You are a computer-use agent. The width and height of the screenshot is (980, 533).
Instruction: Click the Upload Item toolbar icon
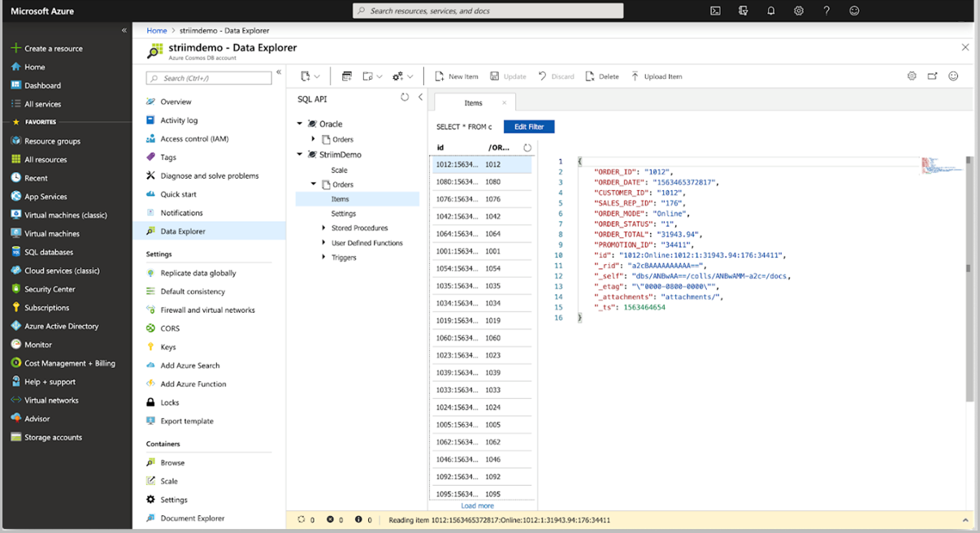click(635, 76)
